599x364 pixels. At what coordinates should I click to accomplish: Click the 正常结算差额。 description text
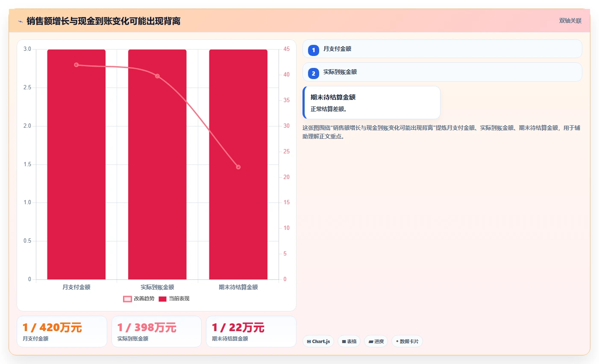tap(329, 109)
